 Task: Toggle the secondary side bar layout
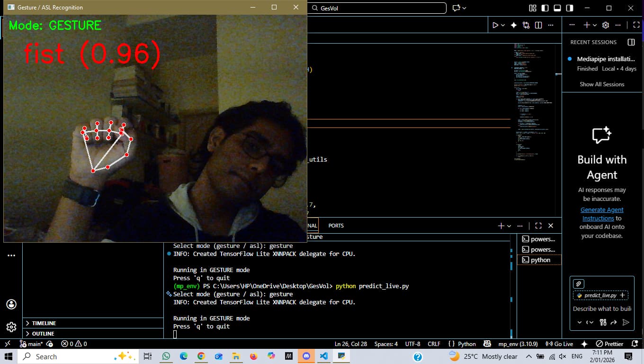570,8
